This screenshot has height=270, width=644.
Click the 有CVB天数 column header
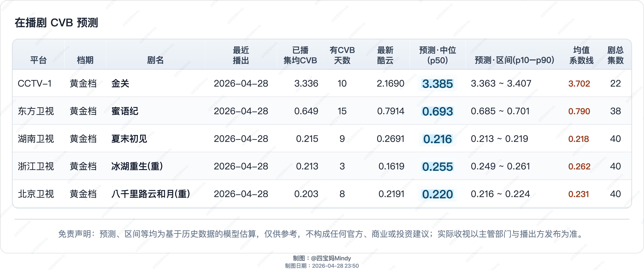[342, 55]
